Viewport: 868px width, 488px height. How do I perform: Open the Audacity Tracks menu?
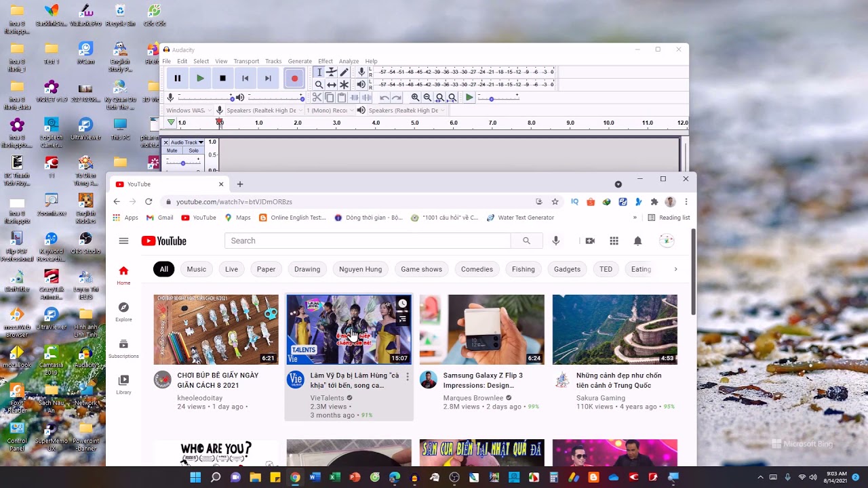point(273,61)
